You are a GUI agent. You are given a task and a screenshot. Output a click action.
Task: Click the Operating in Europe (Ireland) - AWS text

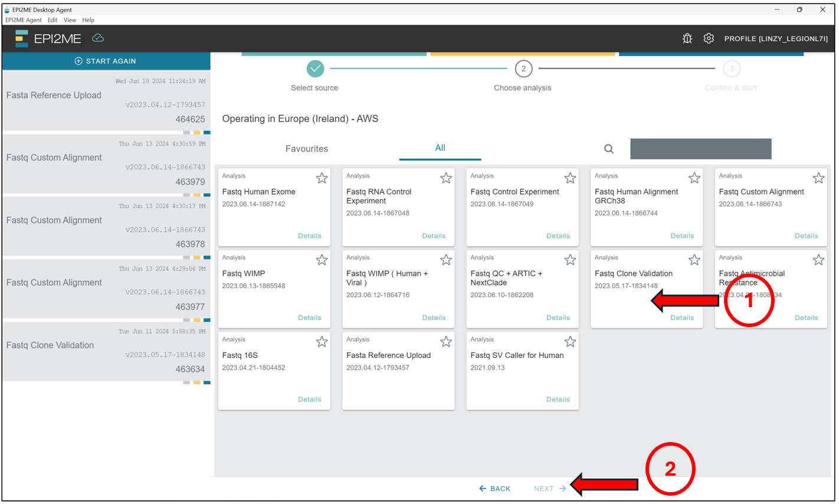(300, 118)
